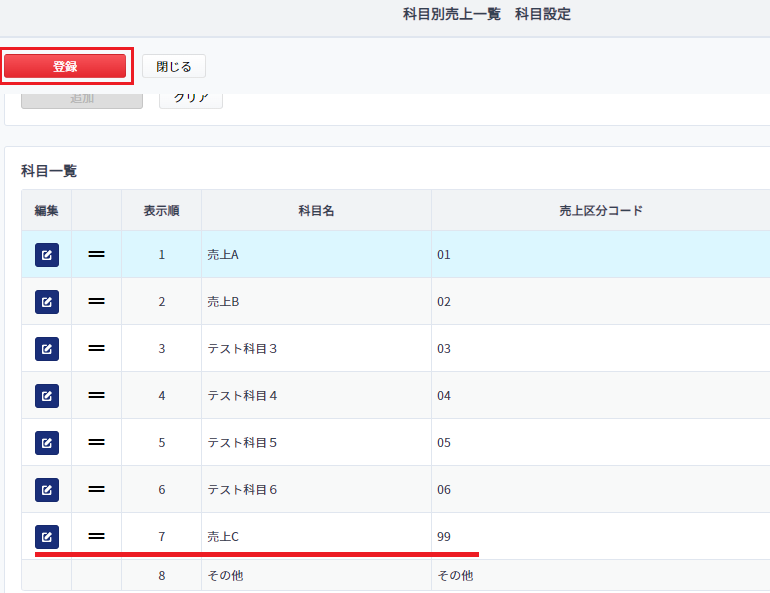The height and width of the screenshot is (593, 770).
Task: Edit the テスト科目６ row
Action: [47, 490]
